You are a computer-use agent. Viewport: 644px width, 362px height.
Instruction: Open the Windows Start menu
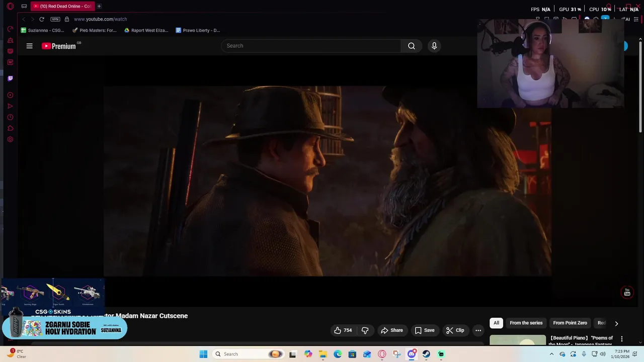(x=203, y=354)
